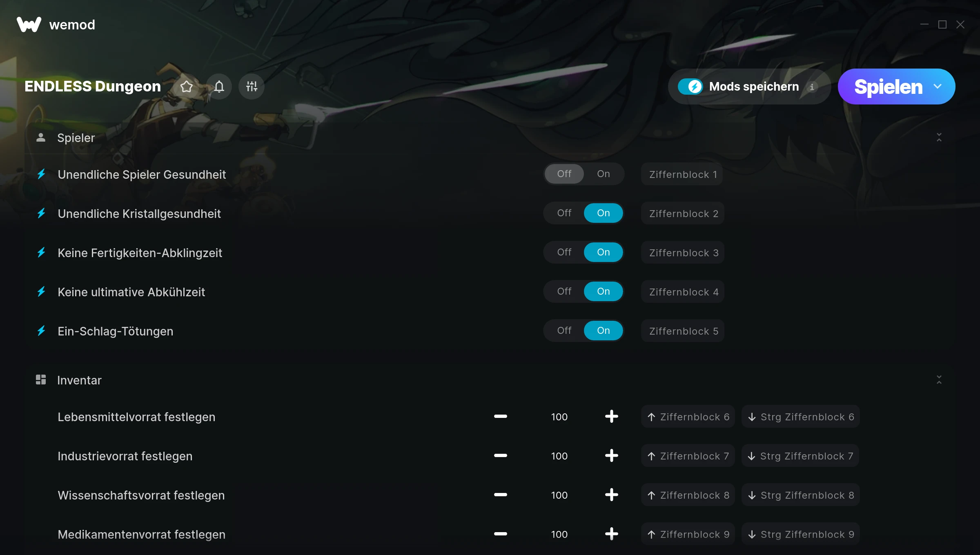The width and height of the screenshot is (980, 555).
Task: Click the info icon beside Mods speichern
Action: (812, 87)
